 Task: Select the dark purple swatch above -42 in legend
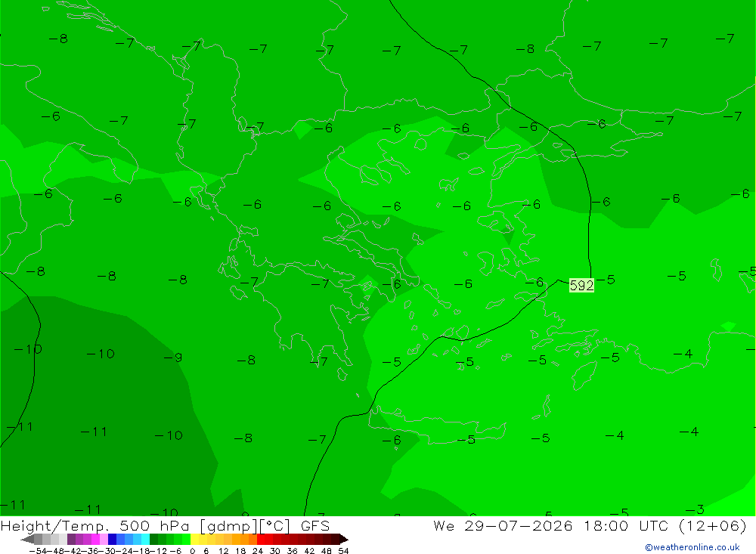[71, 540]
